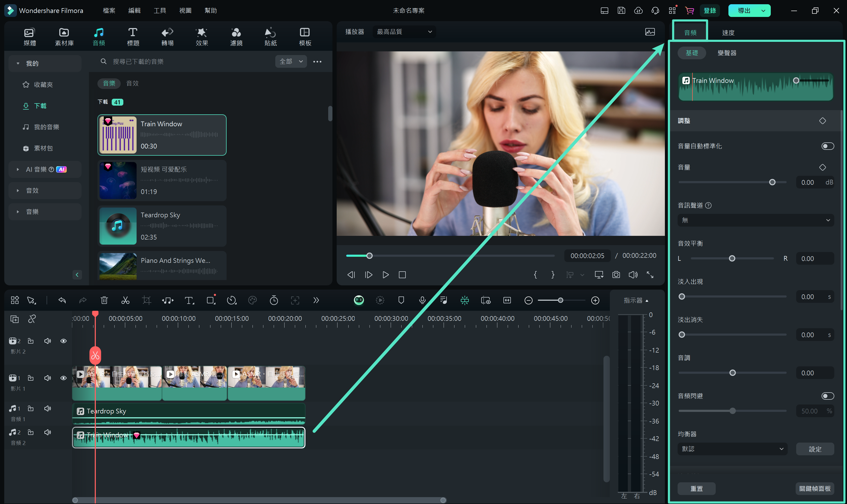Viewport: 847px width, 504px height.
Task: Select the crop tool in timeline toolbar
Action: [146, 300]
